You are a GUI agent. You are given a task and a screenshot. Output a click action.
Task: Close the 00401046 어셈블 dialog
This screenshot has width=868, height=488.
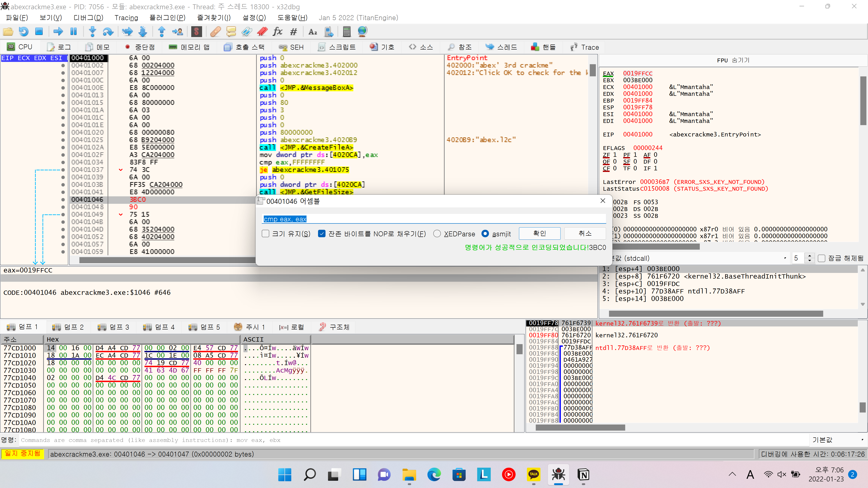(603, 201)
